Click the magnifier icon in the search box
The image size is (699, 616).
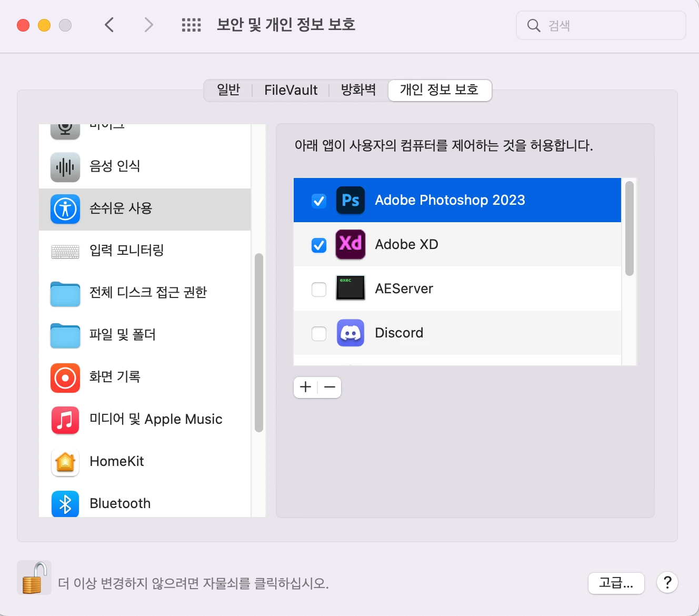coord(534,25)
